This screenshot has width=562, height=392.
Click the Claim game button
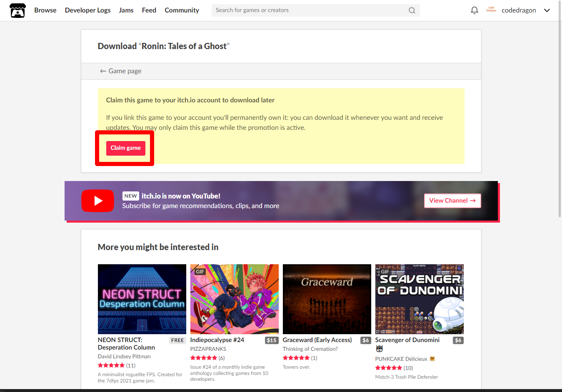coord(125,148)
